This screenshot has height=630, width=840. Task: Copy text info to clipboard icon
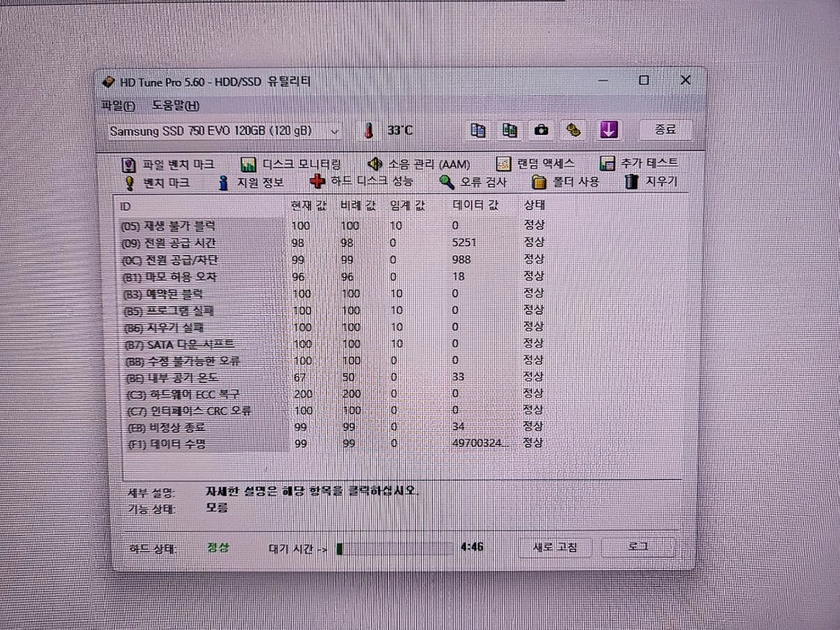[x=478, y=130]
